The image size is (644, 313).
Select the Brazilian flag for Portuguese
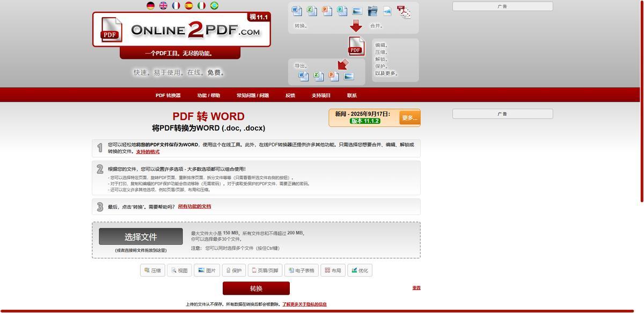coord(214,6)
